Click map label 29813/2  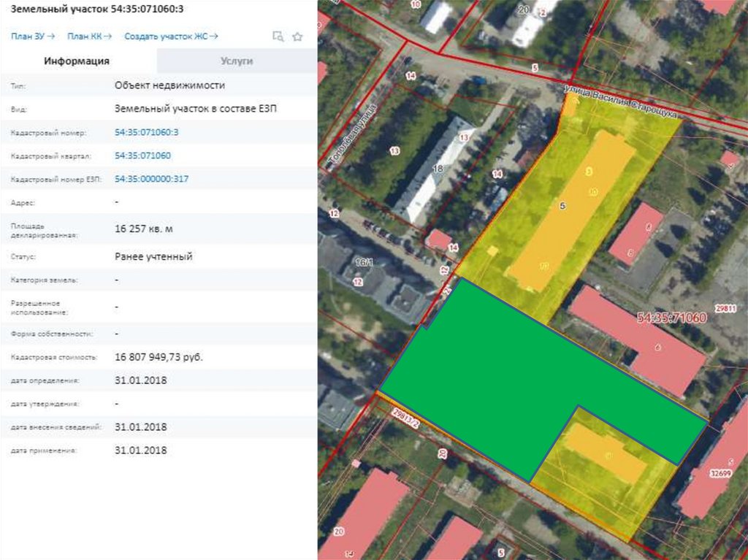pos(405,418)
